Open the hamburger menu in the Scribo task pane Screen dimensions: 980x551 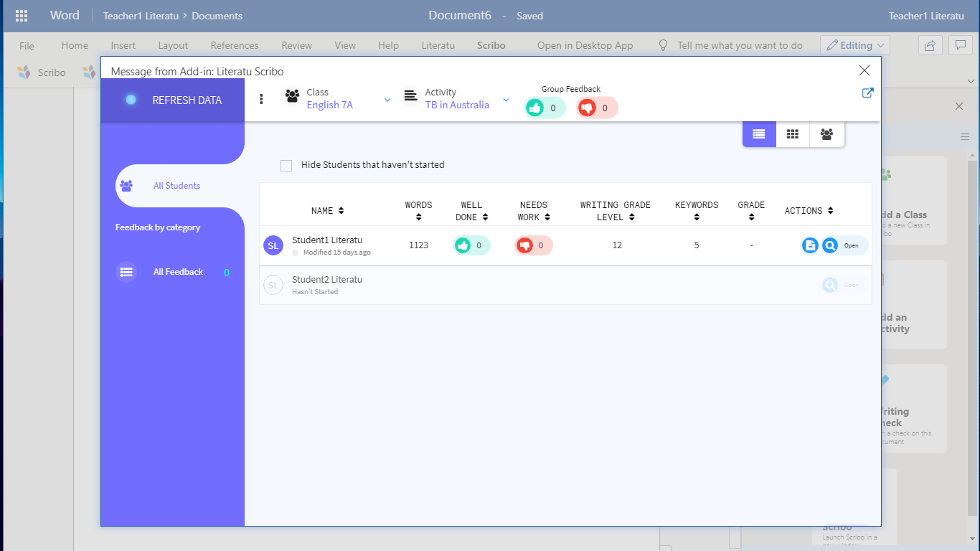965,136
